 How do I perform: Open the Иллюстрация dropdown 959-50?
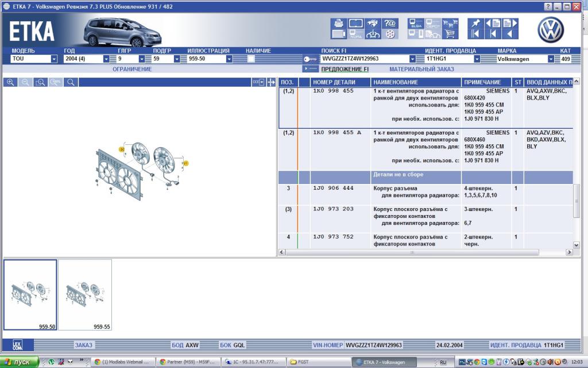(229, 59)
